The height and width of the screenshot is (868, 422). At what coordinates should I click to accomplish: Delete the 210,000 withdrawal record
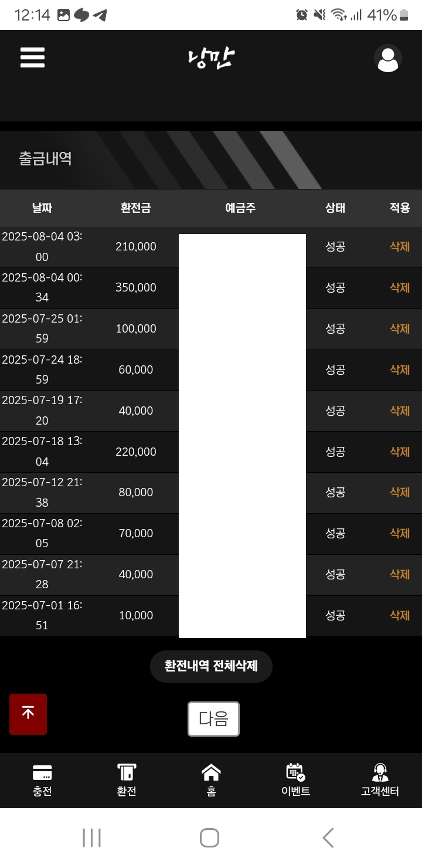(x=400, y=247)
